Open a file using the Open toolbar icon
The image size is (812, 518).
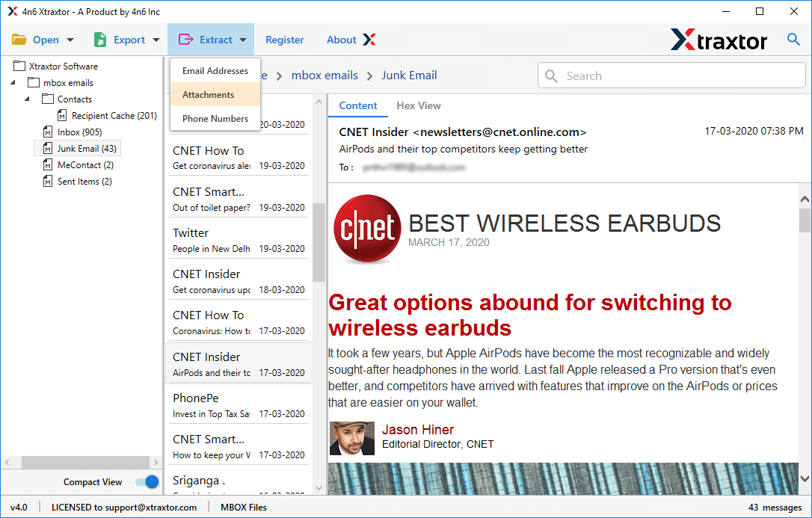tap(19, 39)
